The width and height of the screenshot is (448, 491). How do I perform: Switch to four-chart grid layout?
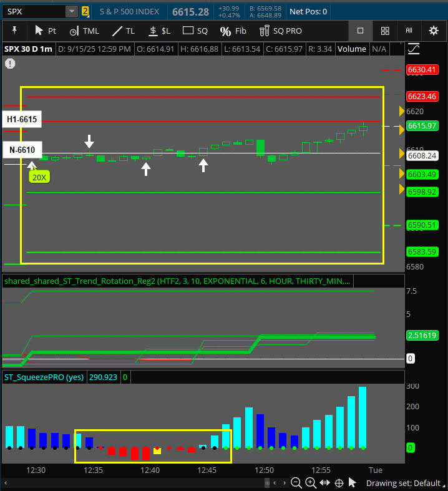coord(385,31)
